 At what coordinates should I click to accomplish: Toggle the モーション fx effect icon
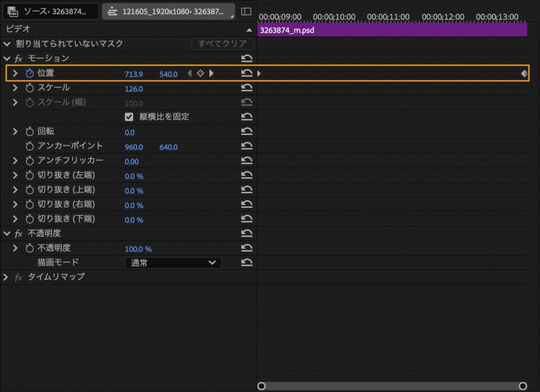pos(19,59)
